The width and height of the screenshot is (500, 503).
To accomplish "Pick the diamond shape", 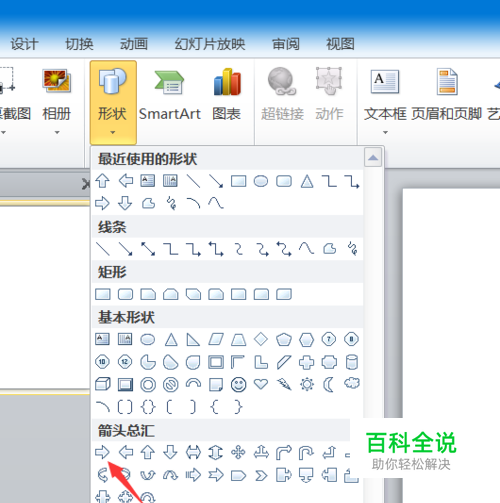I will click(261, 339).
